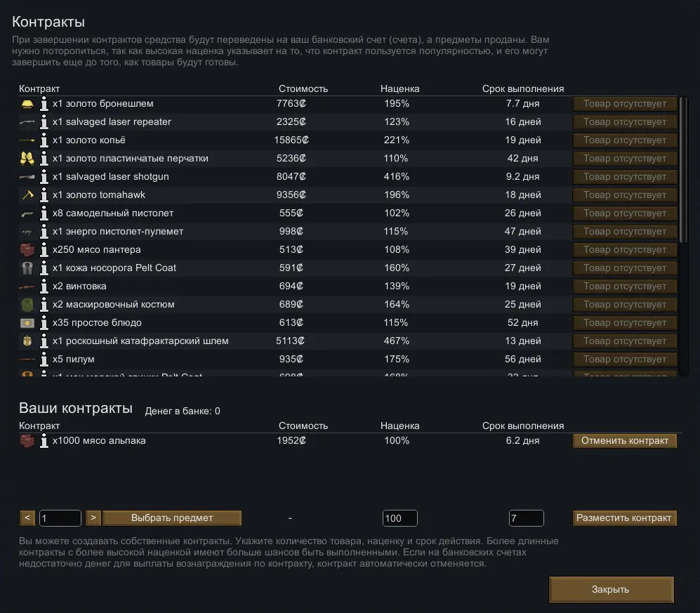View info for x1000 мясо альпака contract
This screenshot has height=613, width=700.
coord(44,441)
